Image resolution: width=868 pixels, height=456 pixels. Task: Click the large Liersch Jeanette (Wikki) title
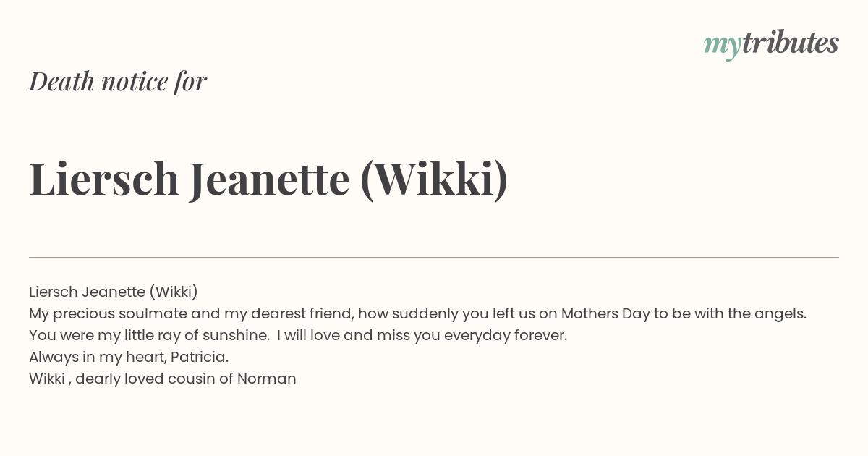tap(268, 180)
